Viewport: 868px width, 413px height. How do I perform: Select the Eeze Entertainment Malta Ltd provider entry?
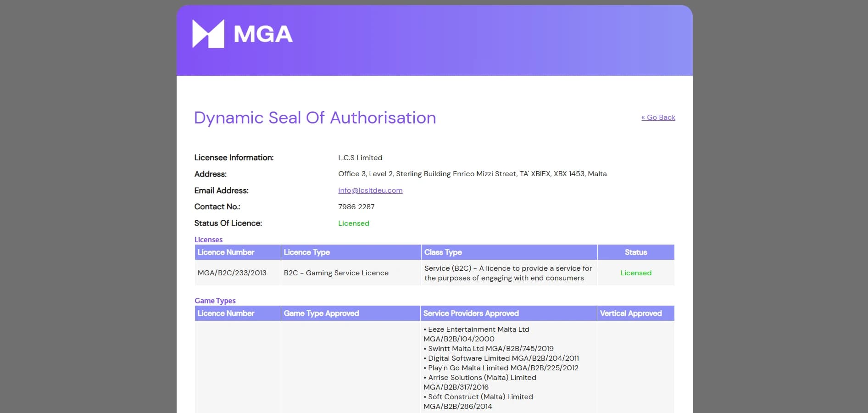(476, 329)
